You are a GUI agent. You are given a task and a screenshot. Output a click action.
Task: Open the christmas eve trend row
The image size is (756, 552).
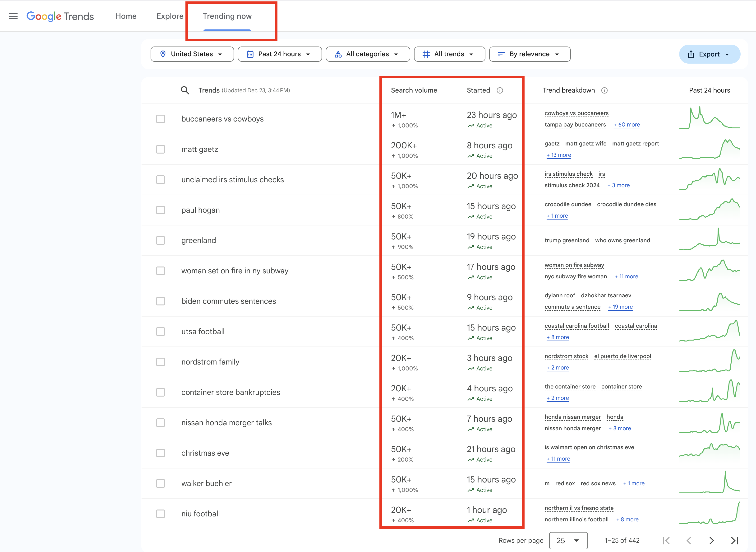pos(205,453)
